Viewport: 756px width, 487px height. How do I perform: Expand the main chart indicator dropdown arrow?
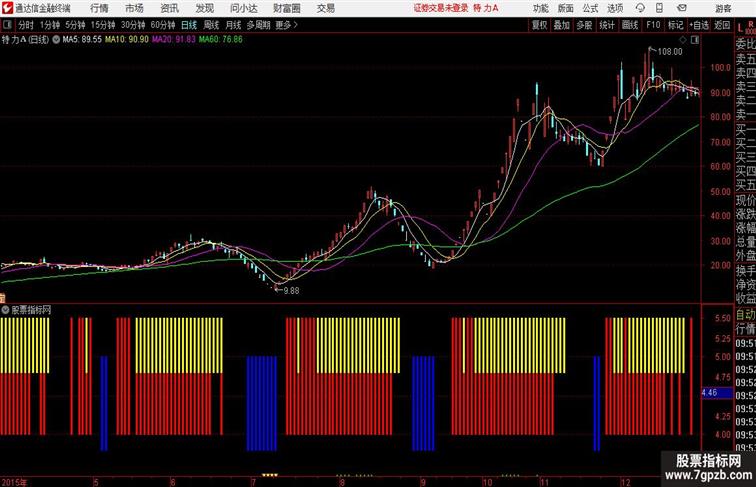[x=56, y=40]
